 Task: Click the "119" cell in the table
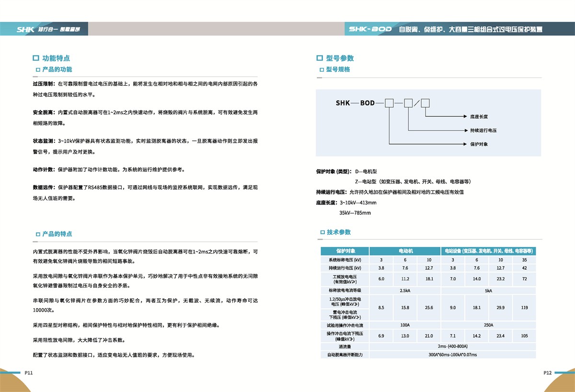[x=524, y=308]
